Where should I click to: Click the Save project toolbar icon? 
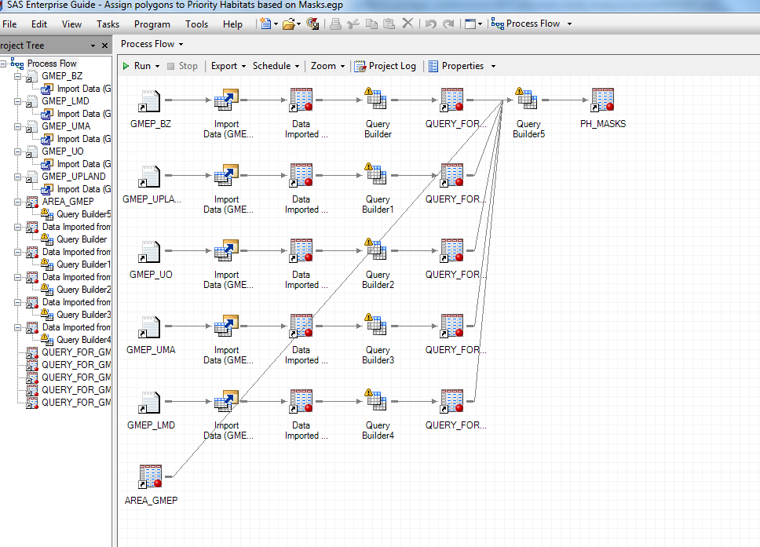point(313,24)
